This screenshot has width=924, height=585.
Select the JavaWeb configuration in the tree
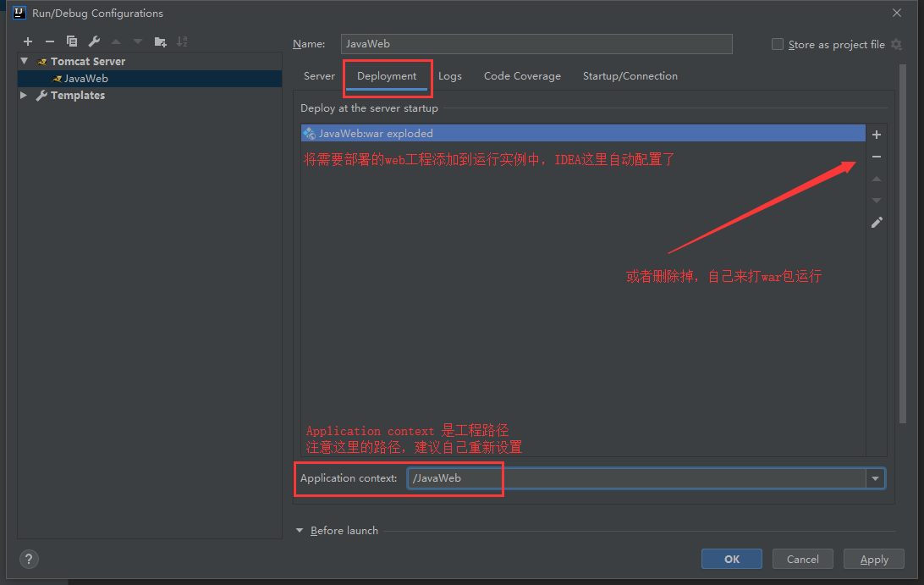coord(150,79)
